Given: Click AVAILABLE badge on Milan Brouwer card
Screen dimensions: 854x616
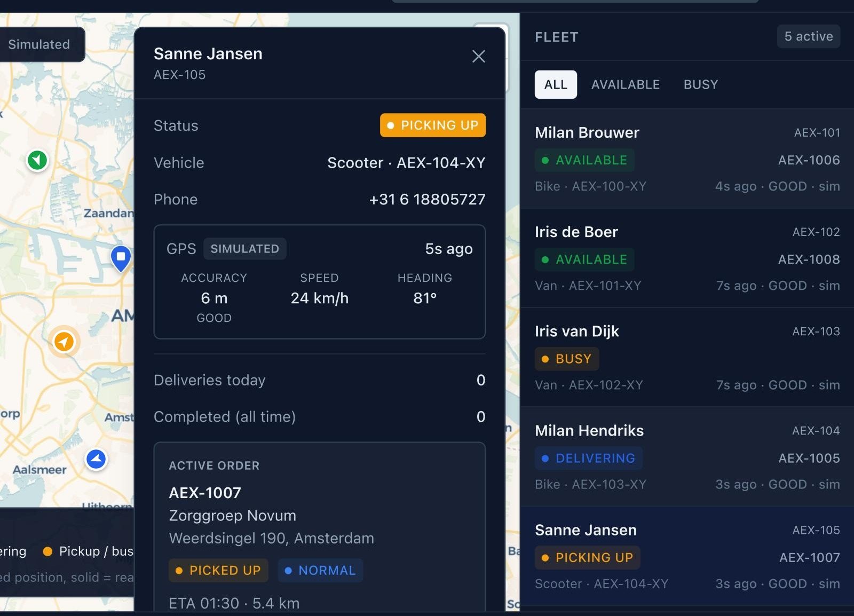Looking at the screenshot, I should [x=584, y=160].
